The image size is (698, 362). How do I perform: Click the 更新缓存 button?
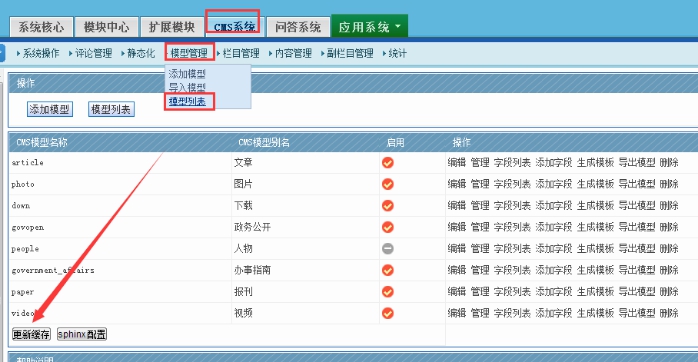pos(31,334)
